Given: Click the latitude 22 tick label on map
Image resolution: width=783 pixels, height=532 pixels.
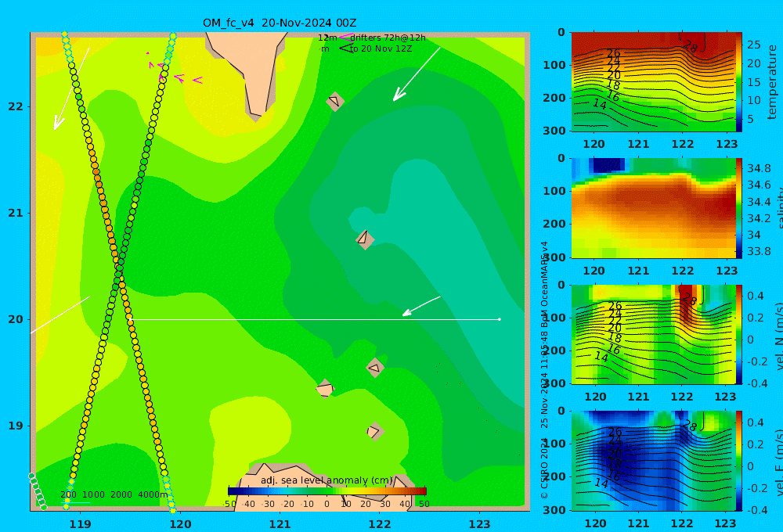Looking at the screenshot, I should (x=16, y=106).
